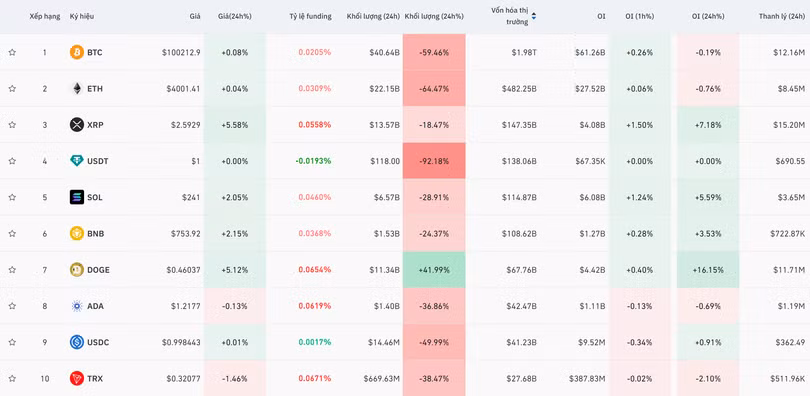Open the ADA symbol link
The width and height of the screenshot is (810, 396).
(96, 306)
